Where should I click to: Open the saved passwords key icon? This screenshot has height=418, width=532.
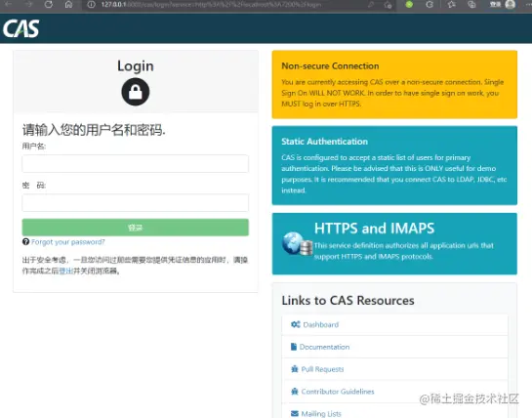tap(371, 5)
